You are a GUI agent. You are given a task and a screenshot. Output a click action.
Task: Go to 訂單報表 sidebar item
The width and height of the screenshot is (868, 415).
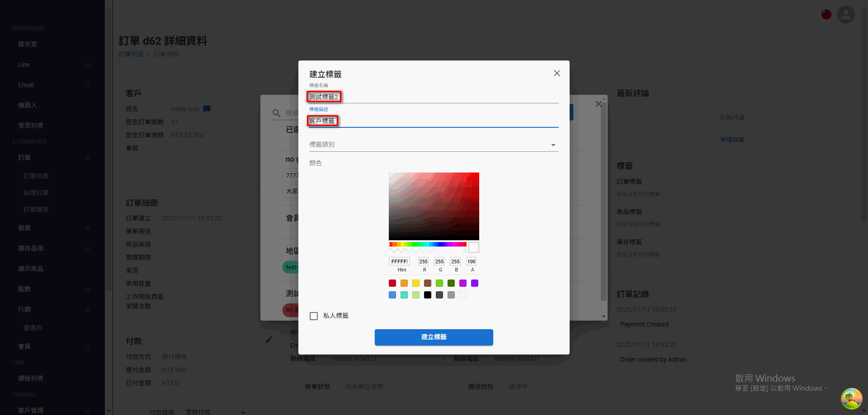pyautogui.click(x=36, y=210)
